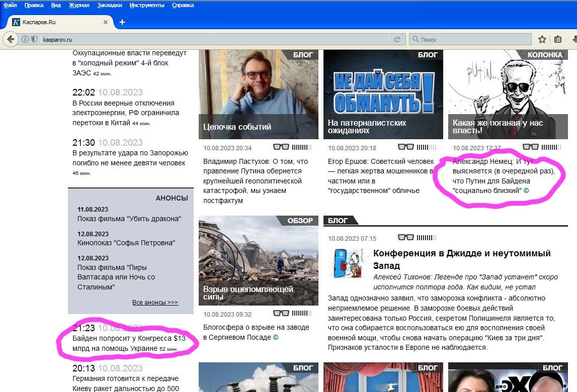Click the Алексей Тихонов italic subtitle
The image size is (577, 392).
pyautogui.click(x=465, y=281)
